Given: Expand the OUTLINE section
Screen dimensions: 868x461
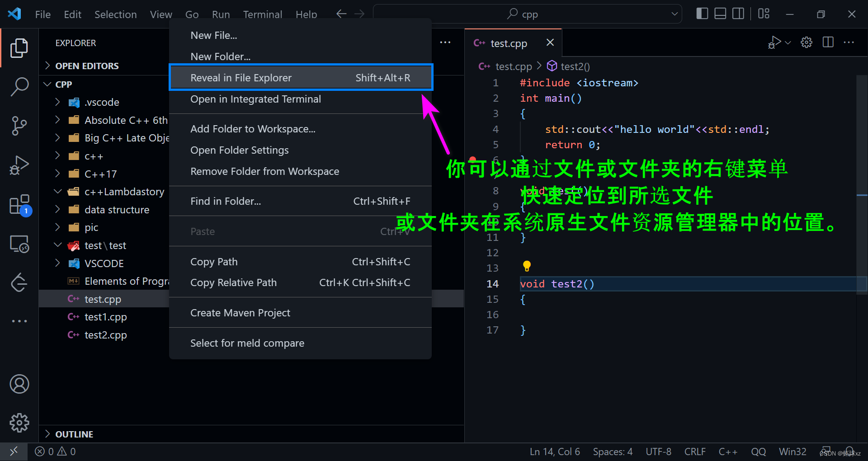Looking at the screenshot, I should tap(74, 434).
